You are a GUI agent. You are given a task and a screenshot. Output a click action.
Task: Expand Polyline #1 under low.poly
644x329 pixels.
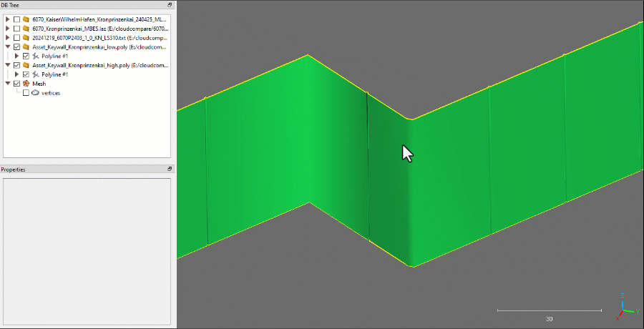pyautogui.click(x=17, y=56)
